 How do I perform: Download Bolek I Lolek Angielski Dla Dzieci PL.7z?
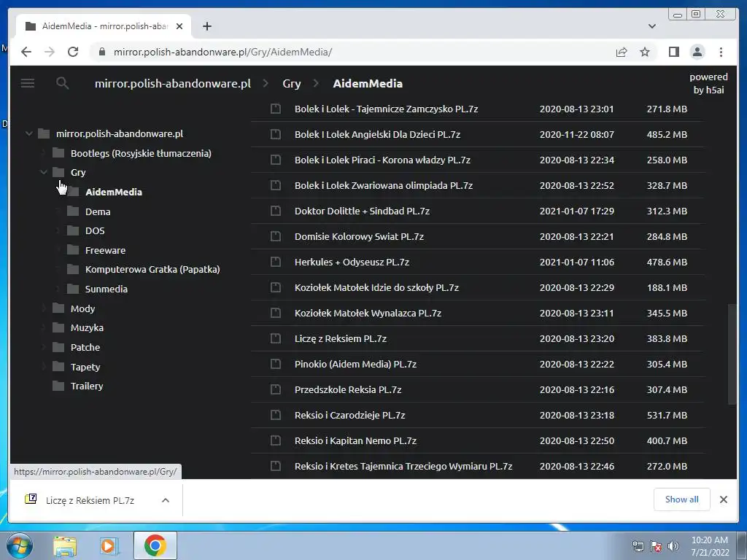377,134
